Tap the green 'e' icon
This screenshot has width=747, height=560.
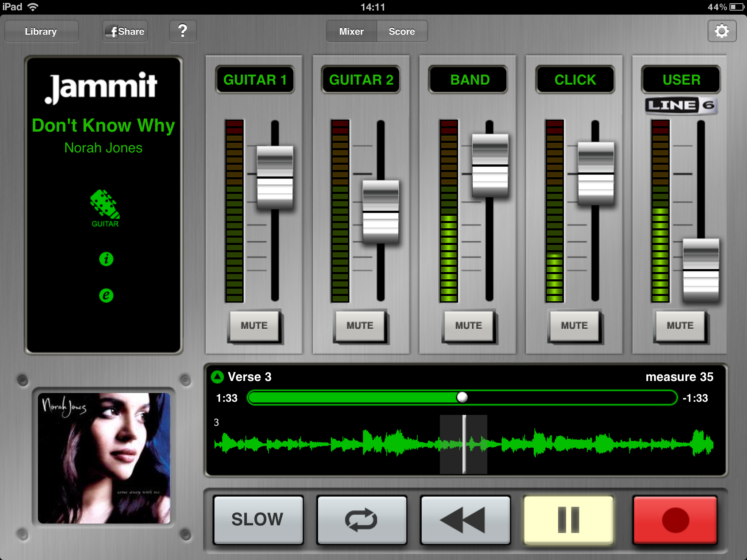pos(106,295)
